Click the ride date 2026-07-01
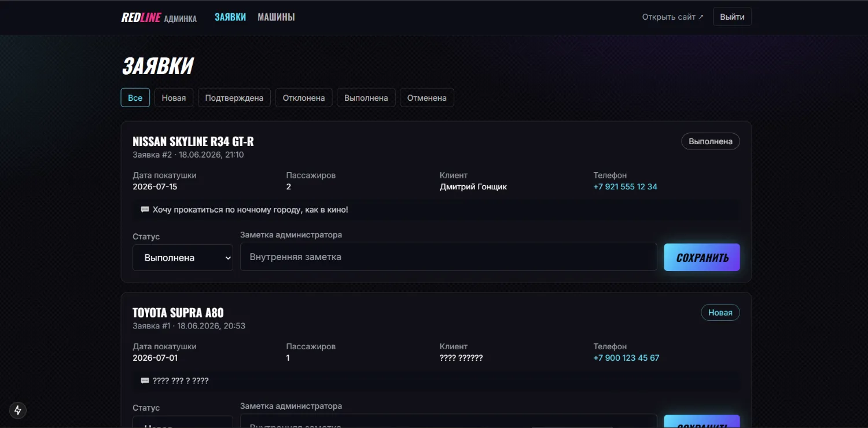868x428 pixels. [x=155, y=358]
